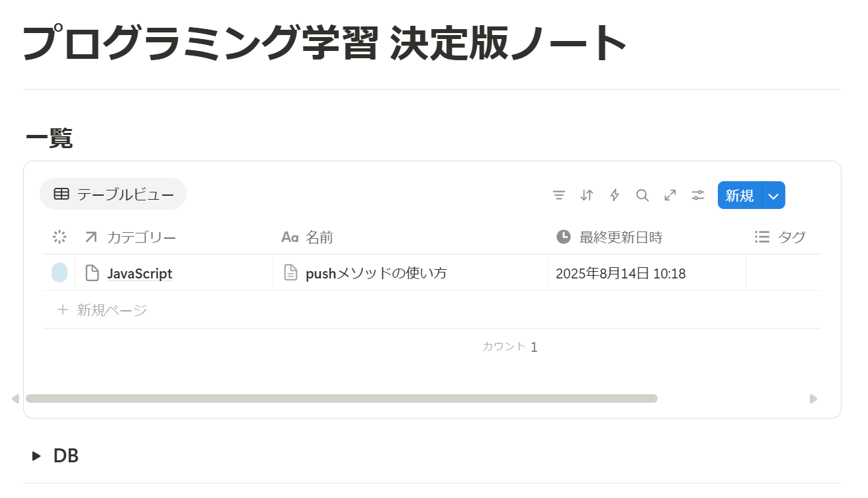
Task: Select the light blue row marker
Action: [x=60, y=272]
